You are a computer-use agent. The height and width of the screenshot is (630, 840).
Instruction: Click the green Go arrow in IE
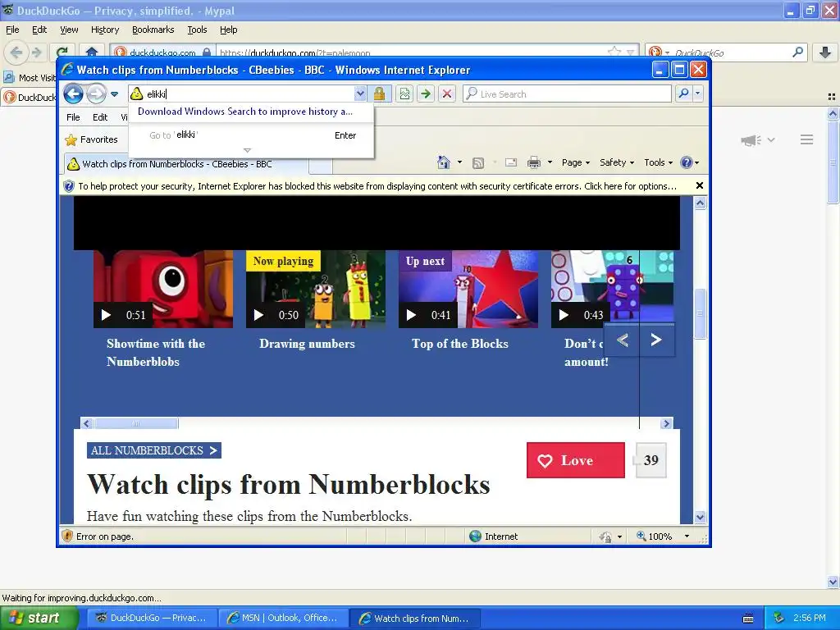tap(426, 94)
